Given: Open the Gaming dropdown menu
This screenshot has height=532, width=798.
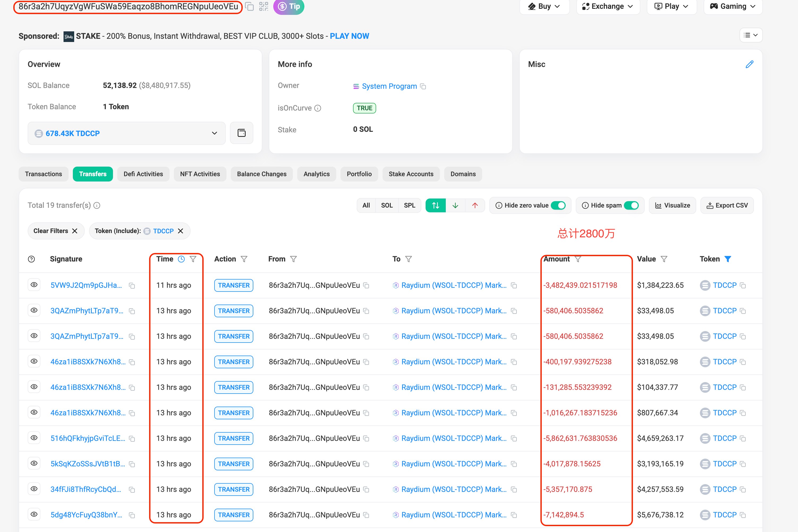Looking at the screenshot, I should pos(733,6).
